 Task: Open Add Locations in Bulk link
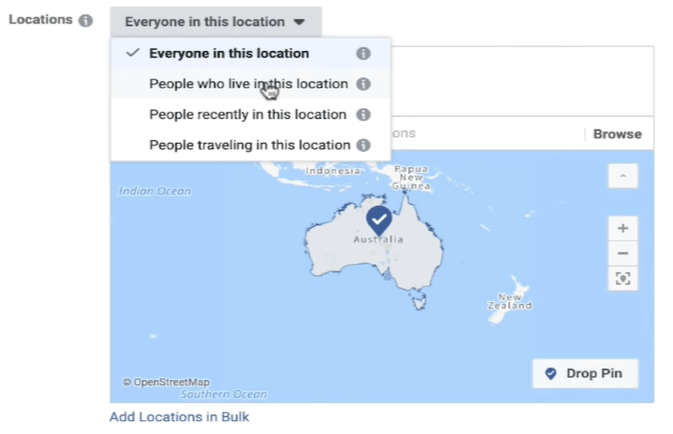click(179, 417)
